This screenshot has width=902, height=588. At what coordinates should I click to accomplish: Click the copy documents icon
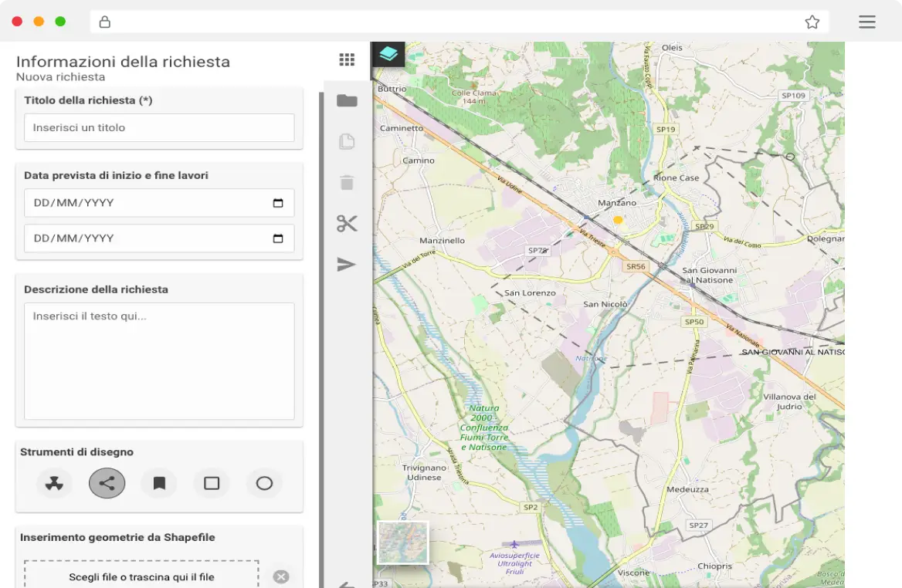click(x=347, y=142)
